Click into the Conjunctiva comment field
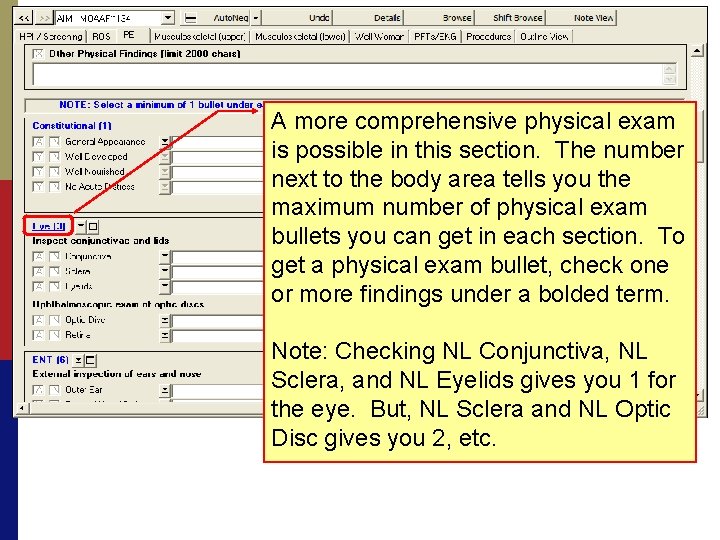Image resolution: width=720 pixels, height=540 pixels. 218,257
